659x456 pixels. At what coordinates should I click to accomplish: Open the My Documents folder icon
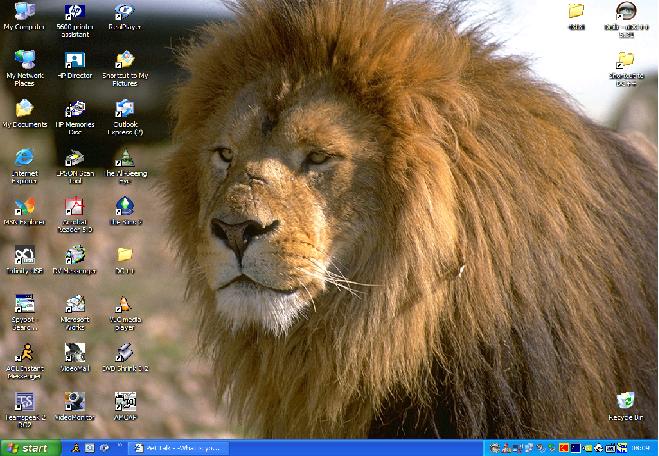[x=24, y=110]
